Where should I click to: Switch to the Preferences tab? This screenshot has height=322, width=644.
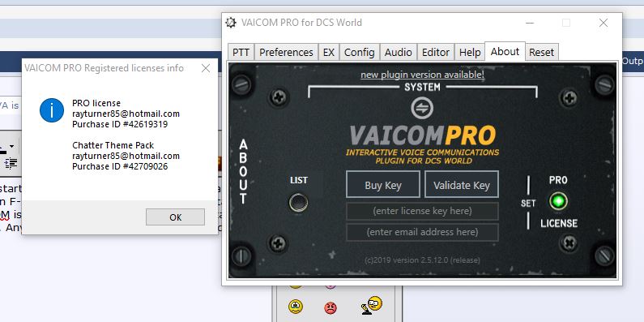286,52
